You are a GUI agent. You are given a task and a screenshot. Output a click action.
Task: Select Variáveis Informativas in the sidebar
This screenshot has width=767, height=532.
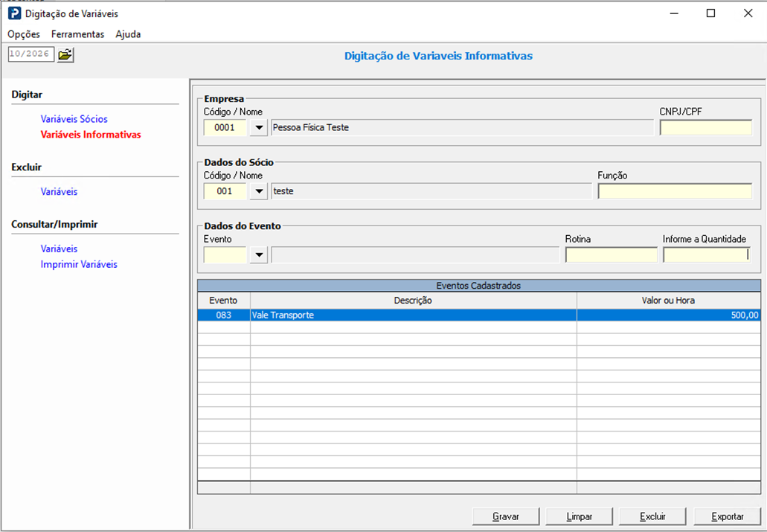click(91, 135)
